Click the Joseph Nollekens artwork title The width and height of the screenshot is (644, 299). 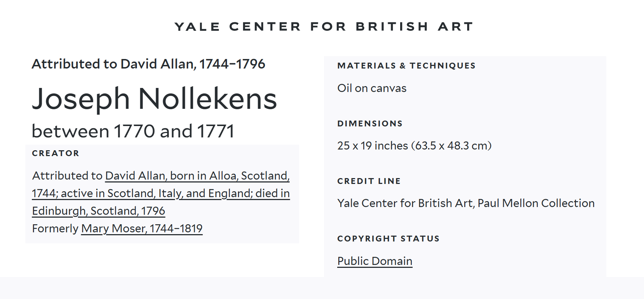154,99
